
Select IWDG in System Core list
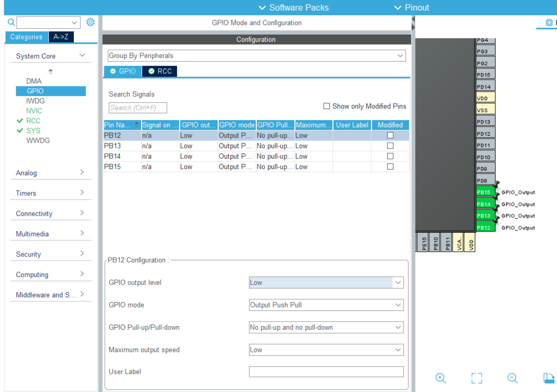click(35, 101)
